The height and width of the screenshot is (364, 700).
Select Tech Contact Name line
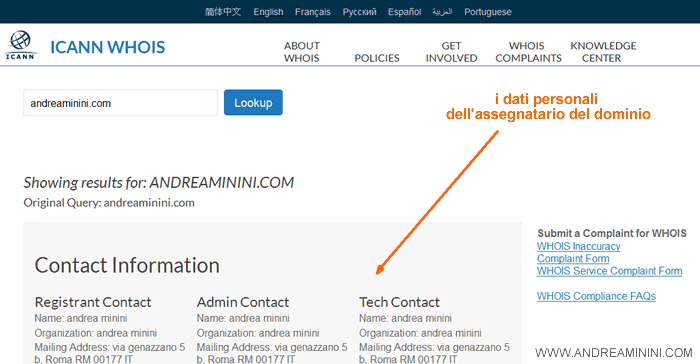(405, 318)
